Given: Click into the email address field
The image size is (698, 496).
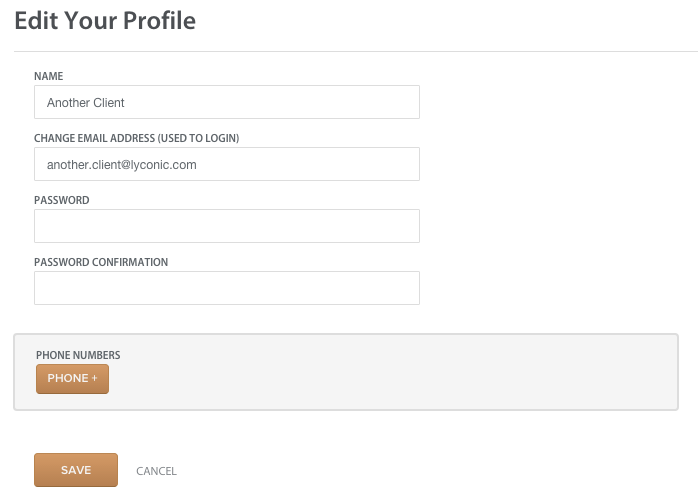Looking at the screenshot, I should [x=227, y=164].
